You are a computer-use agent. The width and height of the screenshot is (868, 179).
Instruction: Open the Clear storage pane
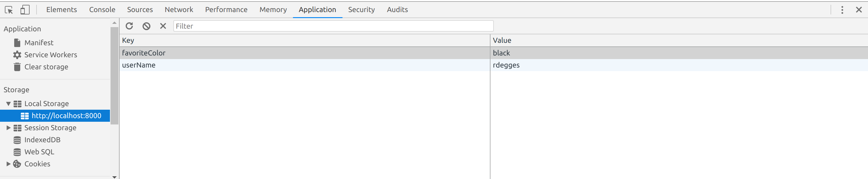coord(46,67)
